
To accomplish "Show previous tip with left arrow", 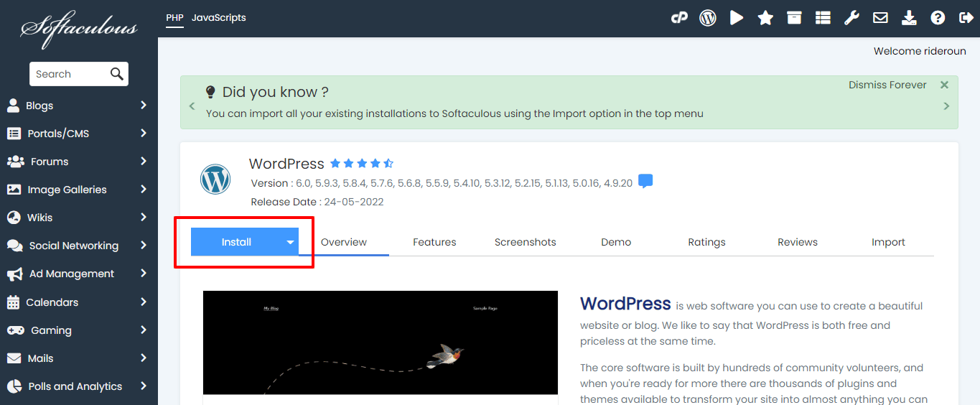I will (192, 106).
